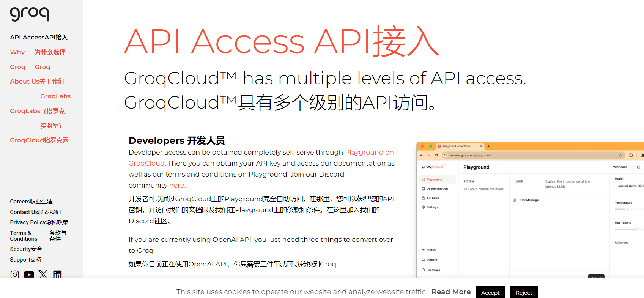The width and height of the screenshot is (644, 298).
Task: Open the Careers footer link
Action: tap(31, 202)
